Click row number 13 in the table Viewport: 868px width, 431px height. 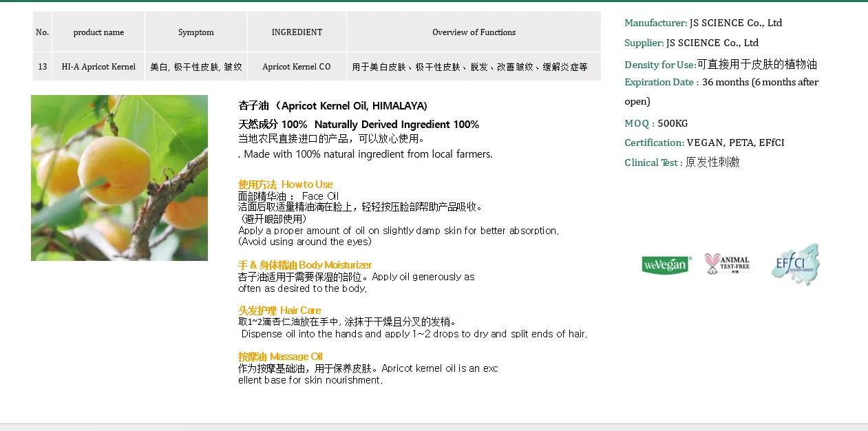(43, 67)
